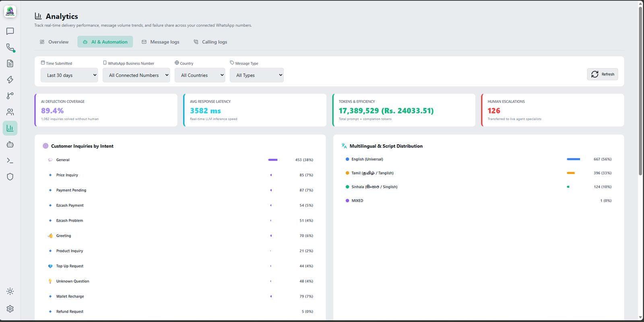Click the purple progress bar for General intent
The image size is (644, 322).
[x=273, y=160]
